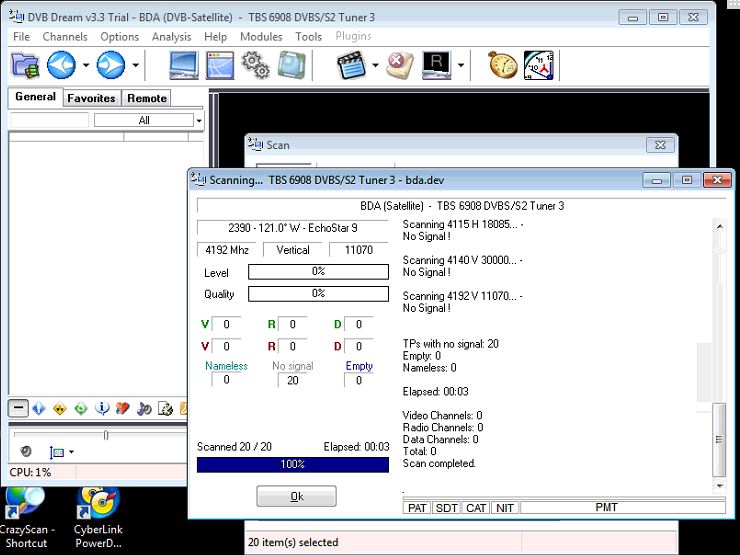Expand the R record icon dropdown arrow
740x555 pixels.
[461, 65]
